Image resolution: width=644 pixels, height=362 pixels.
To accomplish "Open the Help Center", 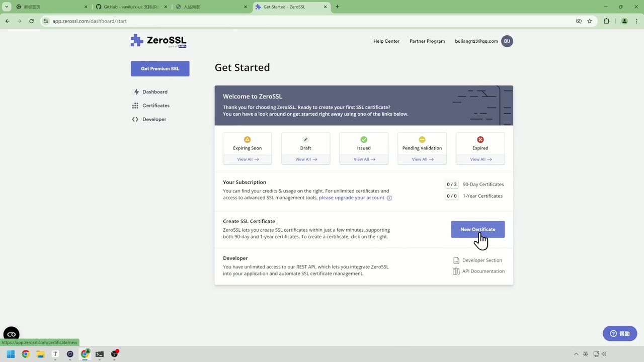I will (386, 41).
